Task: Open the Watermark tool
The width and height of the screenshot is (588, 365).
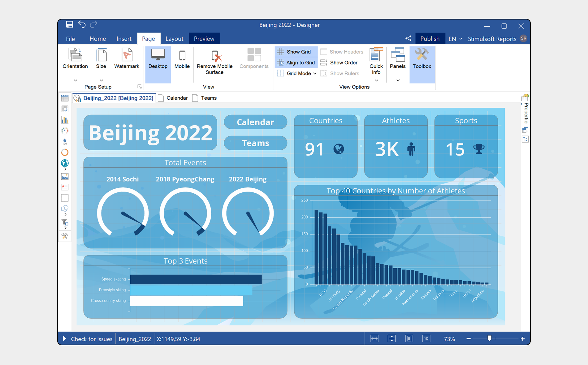Action: [127, 58]
